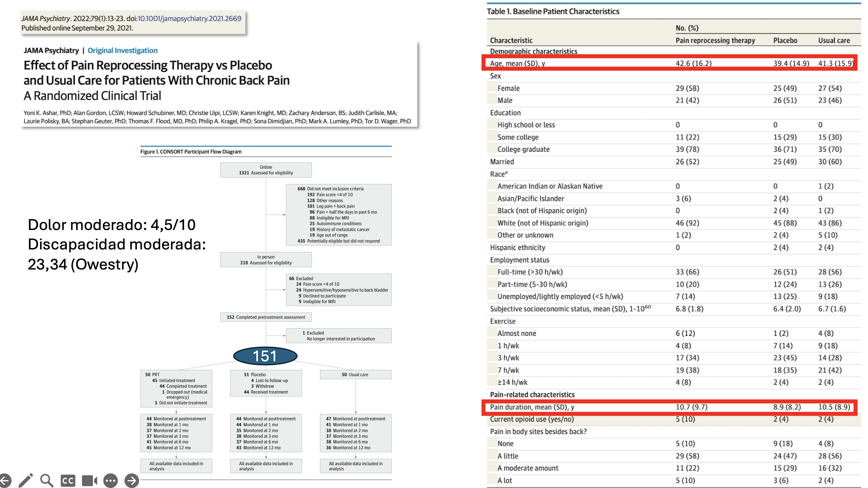Click the 'Original Investigation' heading
Image resolution: width=868 pixels, height=488 pixels.
pyautogui.click(x=123, y=50)
